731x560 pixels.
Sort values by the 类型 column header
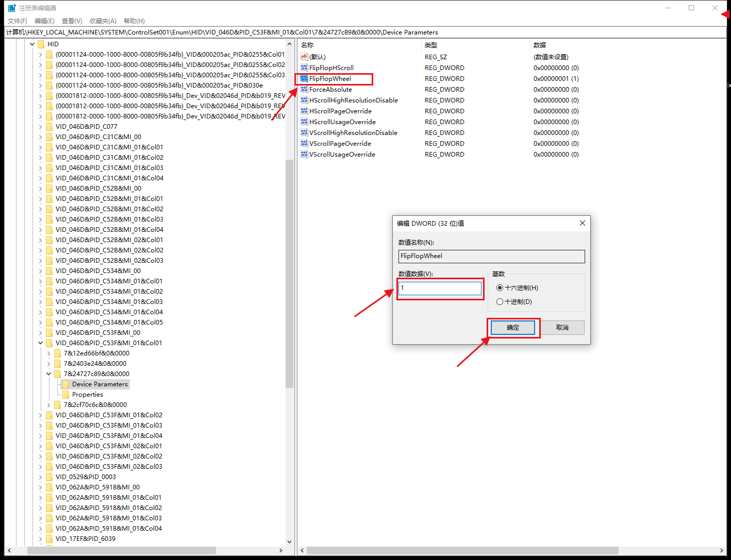point(475,45)
